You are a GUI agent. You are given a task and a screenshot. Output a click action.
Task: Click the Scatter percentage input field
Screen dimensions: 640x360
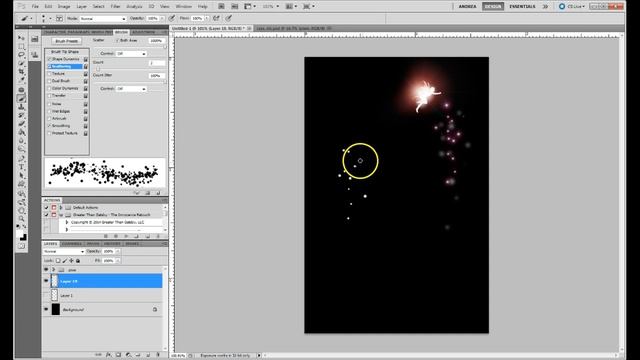coord(156,41)
